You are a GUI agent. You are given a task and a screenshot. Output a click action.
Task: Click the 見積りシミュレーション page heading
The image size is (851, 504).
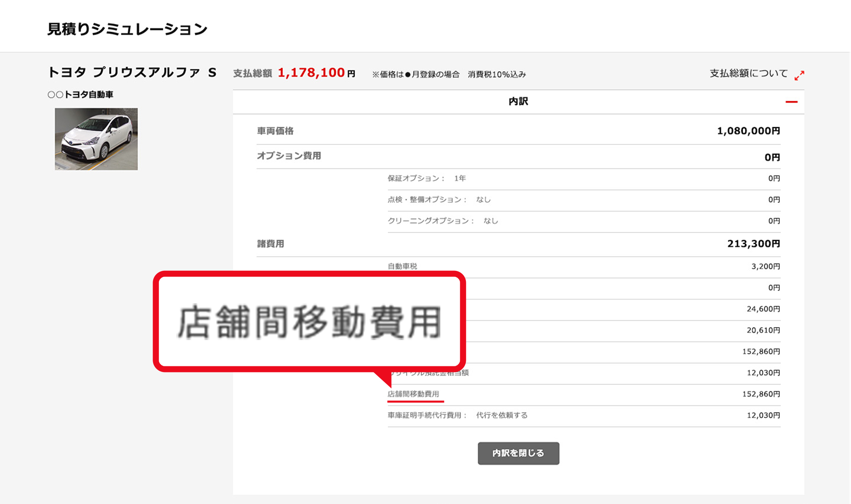tap(127, 29)
